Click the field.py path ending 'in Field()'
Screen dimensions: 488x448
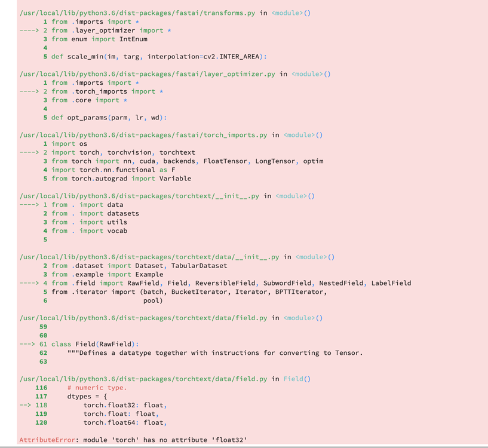(x=165, y=379)
